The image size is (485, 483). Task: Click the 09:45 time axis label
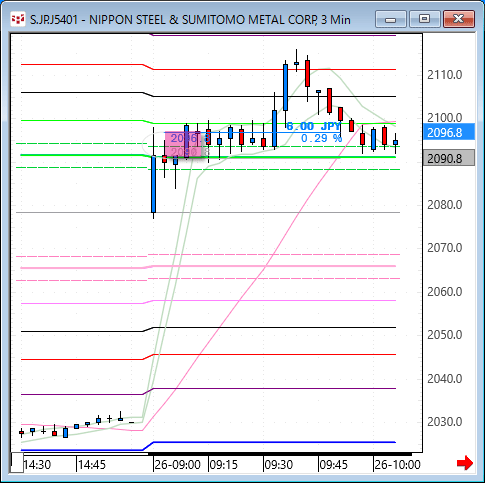[x=333, y=465]
